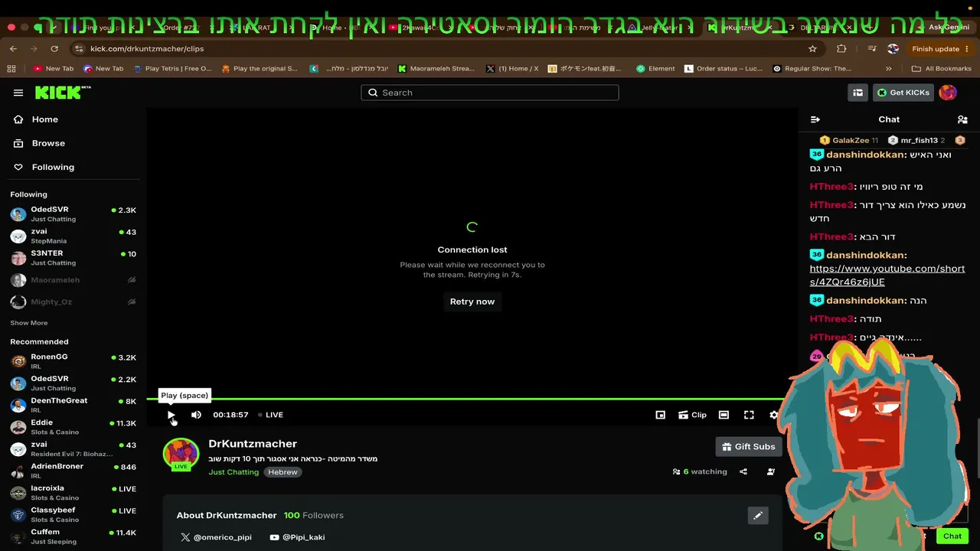The width and height of the screenshot is (980, 551).
Task: Open Mighty_Oz offline channel in Following
Action: [x=73, y=302]
